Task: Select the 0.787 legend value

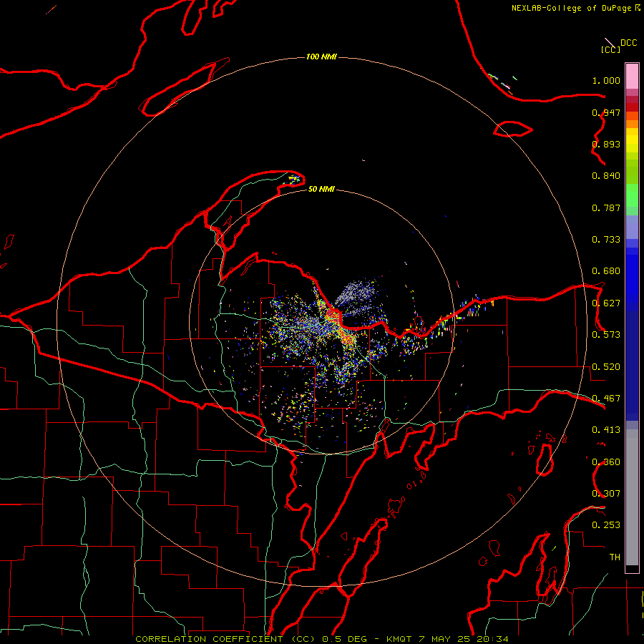Action: (606, 208)
